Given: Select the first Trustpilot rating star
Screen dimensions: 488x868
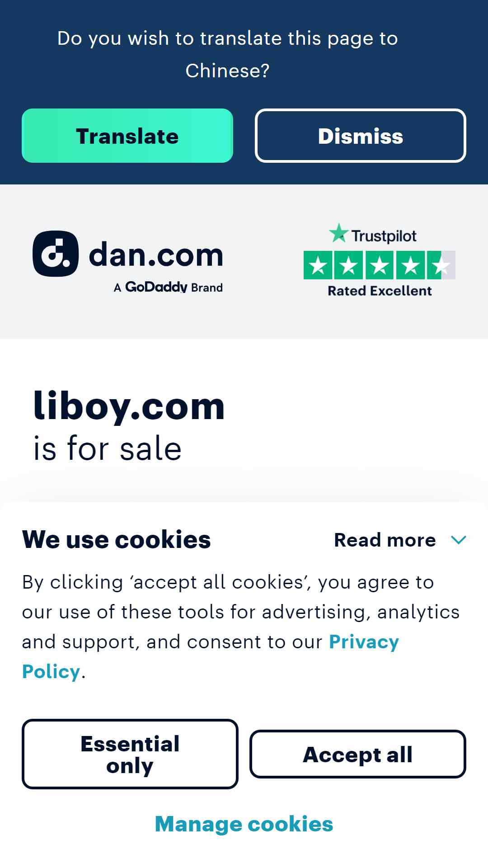Looking at the screenshot, I should tap(318, 265).
